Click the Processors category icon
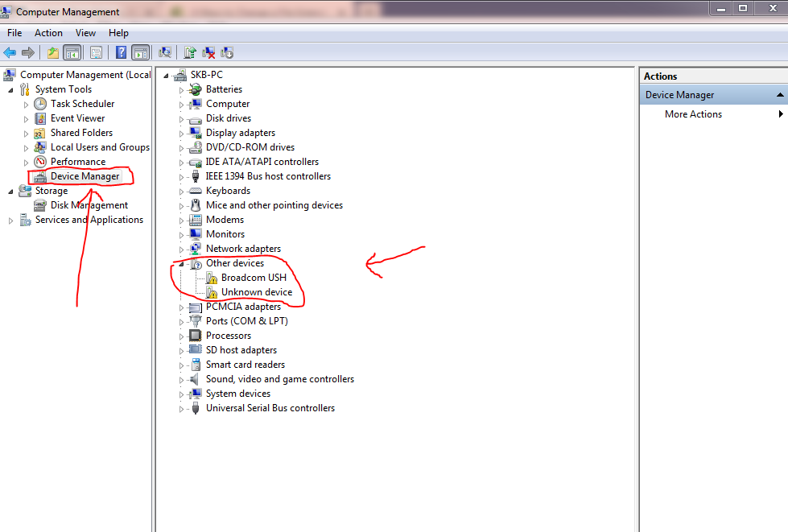 pyautogui.click(x=195, y=336)
